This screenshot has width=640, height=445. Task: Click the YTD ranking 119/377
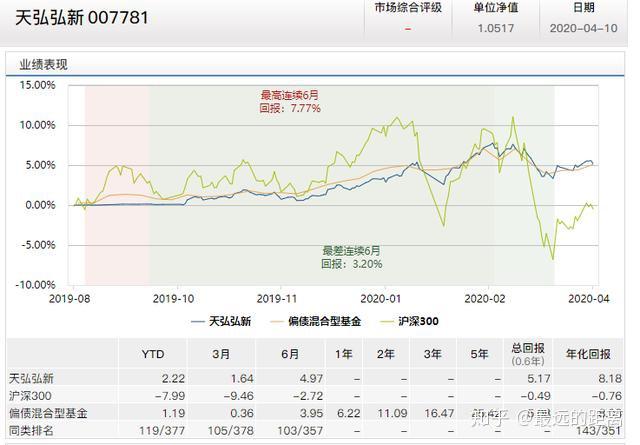coord(162,431)
